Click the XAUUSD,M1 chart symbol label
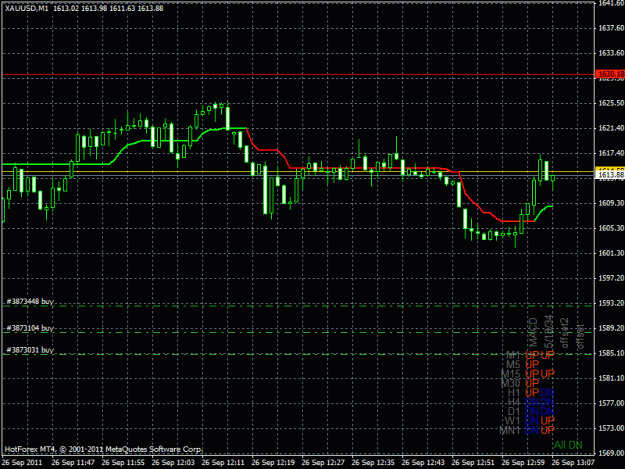Image resolution: width=625 pixels, height=469 pixels. point(27,8)
